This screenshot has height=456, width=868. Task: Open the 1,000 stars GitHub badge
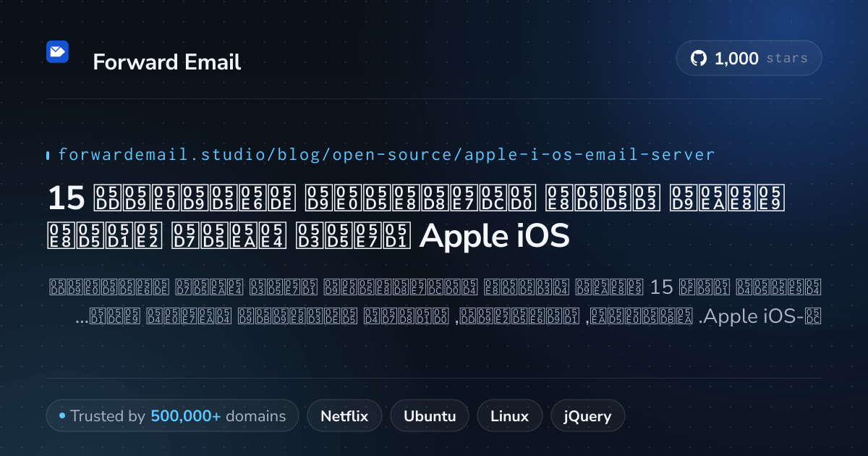749,59
